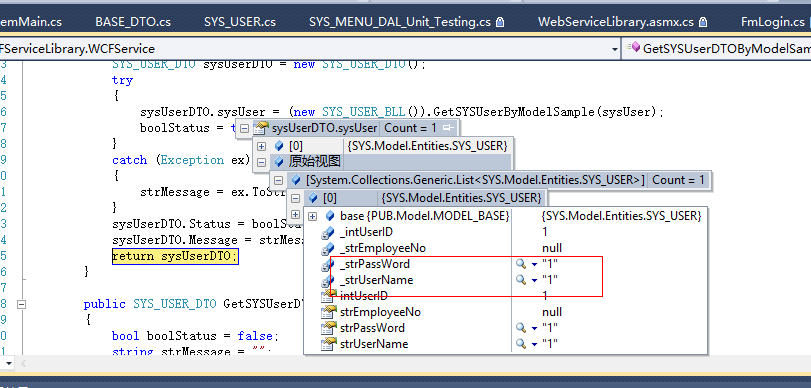Screen dimensions: 811x388
Task: Collapse the sysUserDTO.sysUser datatip node
Action: (244, 128)
